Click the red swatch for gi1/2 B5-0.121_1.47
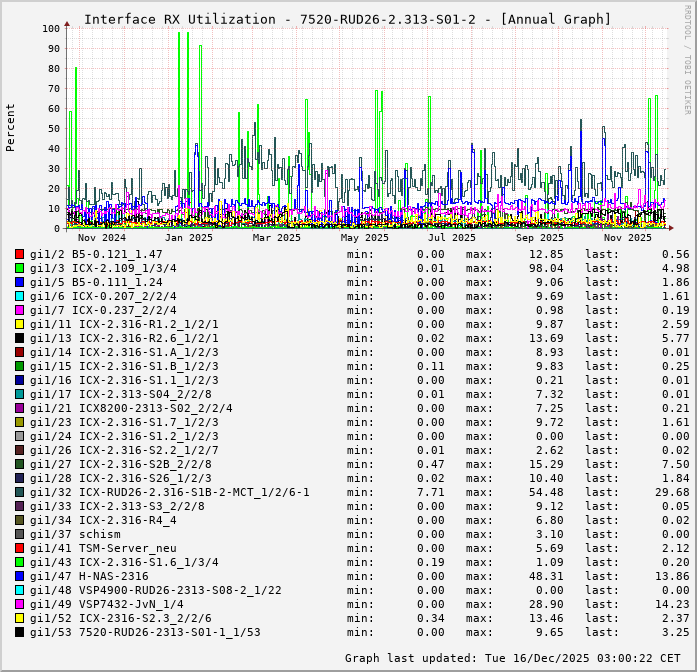Viewport: 697px width, 672px height. coord(19,254)
